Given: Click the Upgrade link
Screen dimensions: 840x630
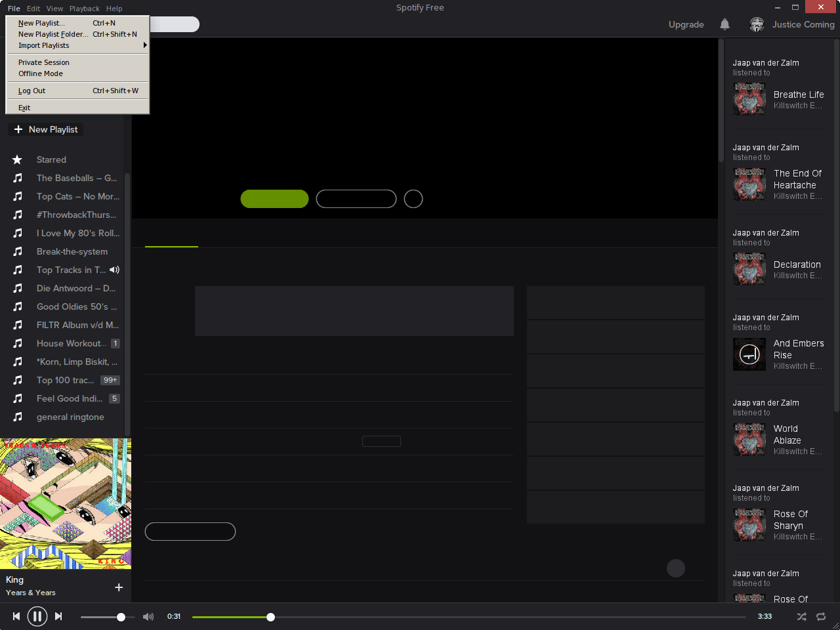Looking at the screenshot, I should coord(686,24).
